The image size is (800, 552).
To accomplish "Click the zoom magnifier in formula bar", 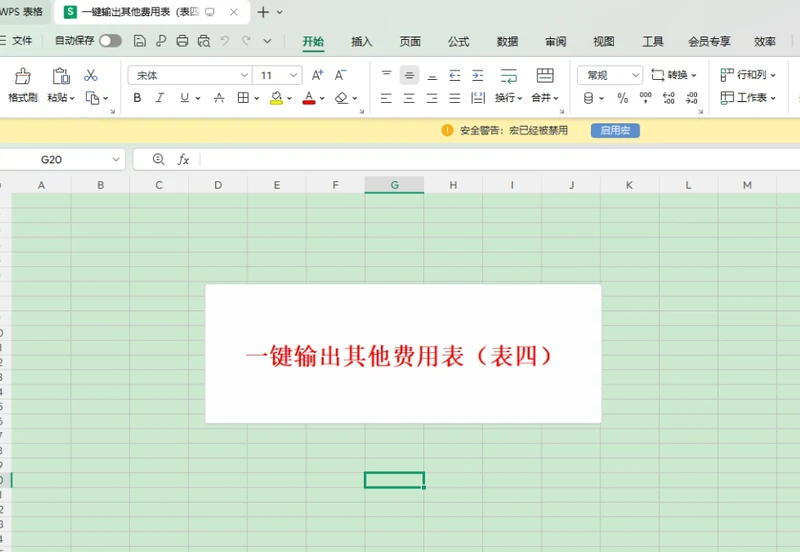I will tap(159, 160).
